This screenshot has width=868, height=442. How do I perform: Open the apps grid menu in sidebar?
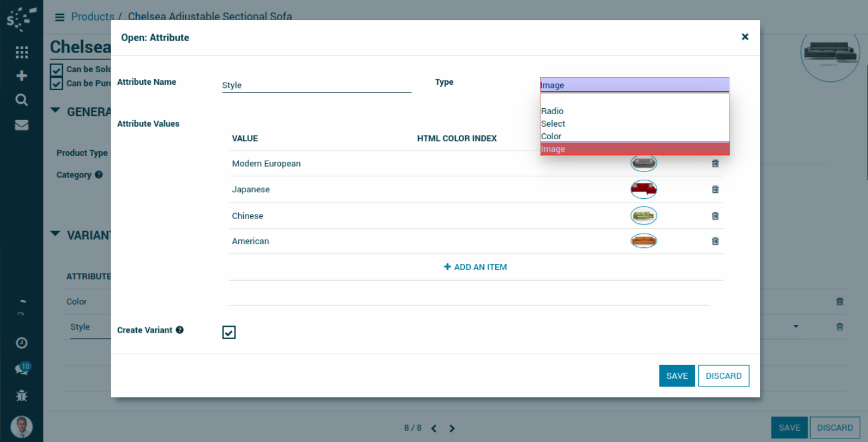[22, 53]
